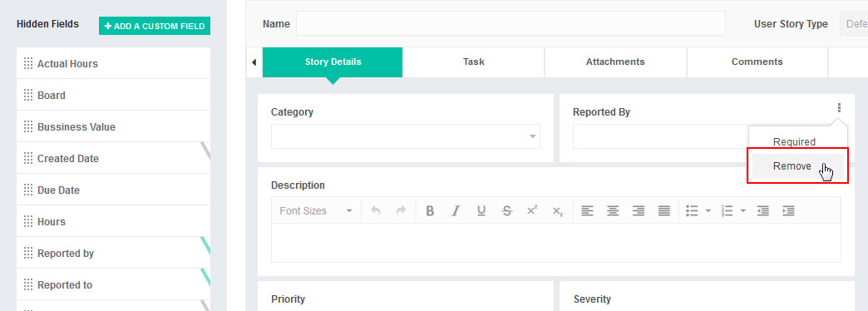Click the Hidden Fields heading
Screen dimensions: 868x311
pyautogui.click(x=47, y=24)
